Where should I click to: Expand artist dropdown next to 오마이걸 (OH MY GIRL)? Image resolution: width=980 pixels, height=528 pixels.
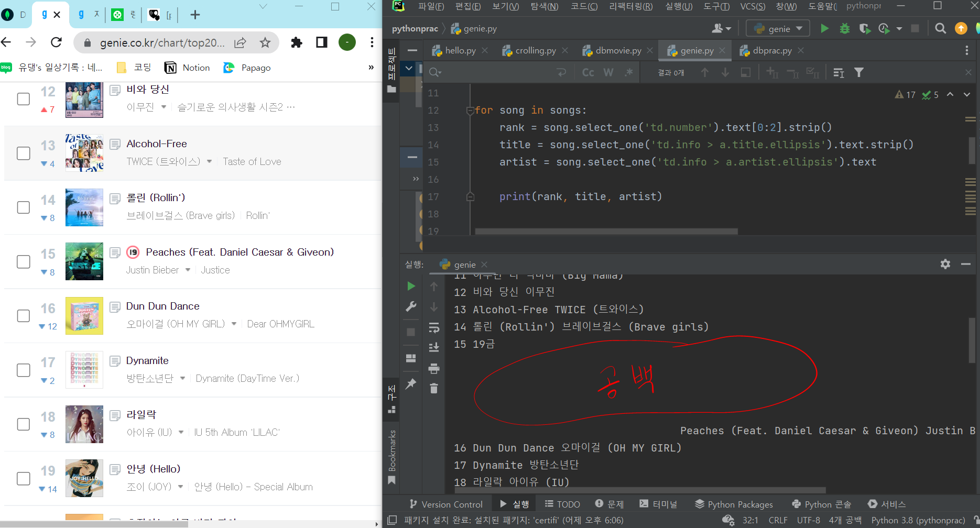click(234, 324)
